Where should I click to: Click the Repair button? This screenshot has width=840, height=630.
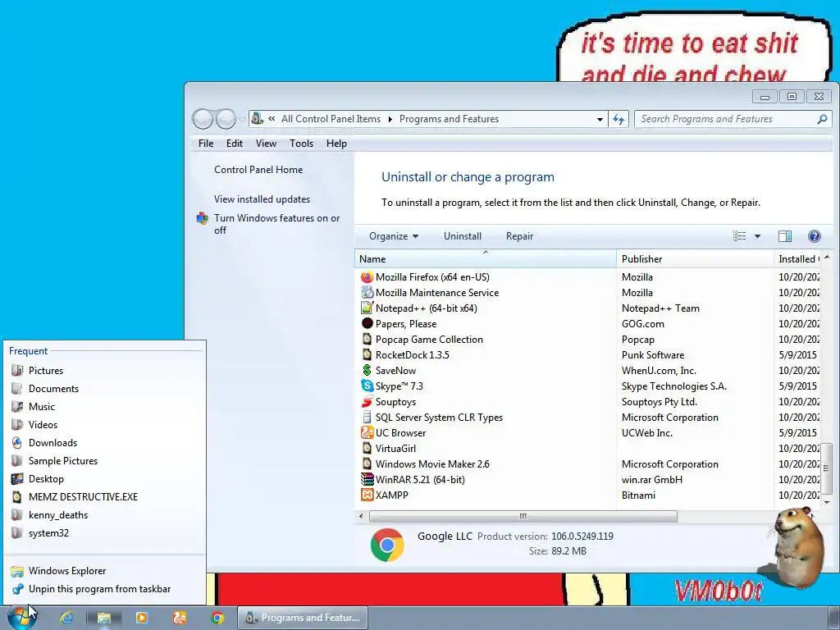pyautogui.click(x=519, y=236)
